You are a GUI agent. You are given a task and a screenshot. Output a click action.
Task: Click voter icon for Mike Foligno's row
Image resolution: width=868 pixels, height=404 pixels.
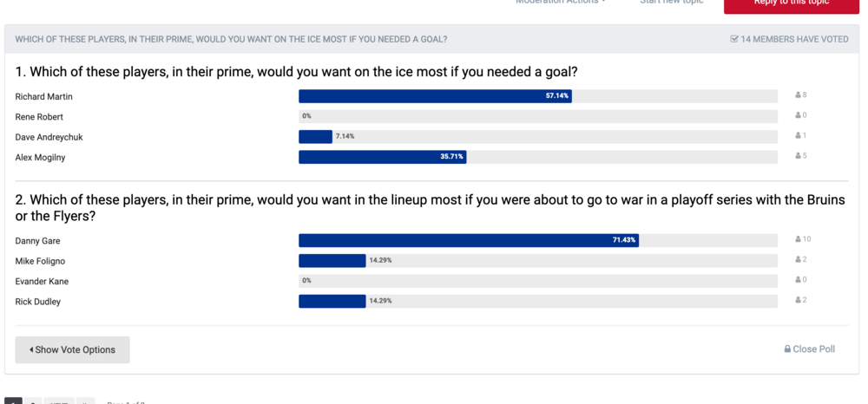799,259
